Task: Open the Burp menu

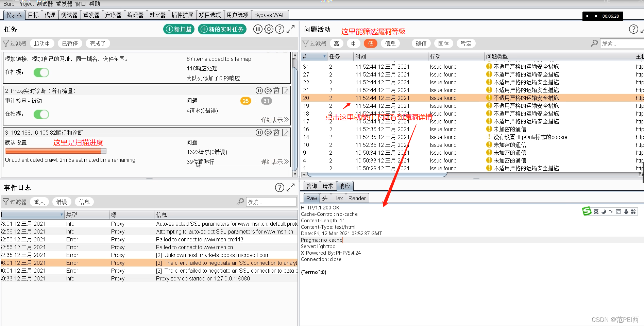Action: tap(9, 4)
